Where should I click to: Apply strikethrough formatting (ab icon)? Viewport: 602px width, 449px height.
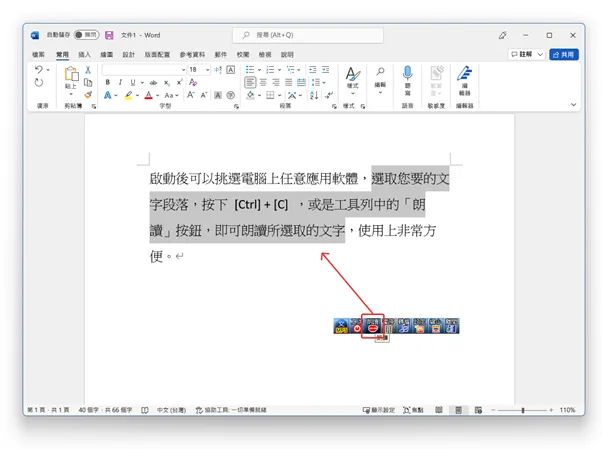coord(153,83)
